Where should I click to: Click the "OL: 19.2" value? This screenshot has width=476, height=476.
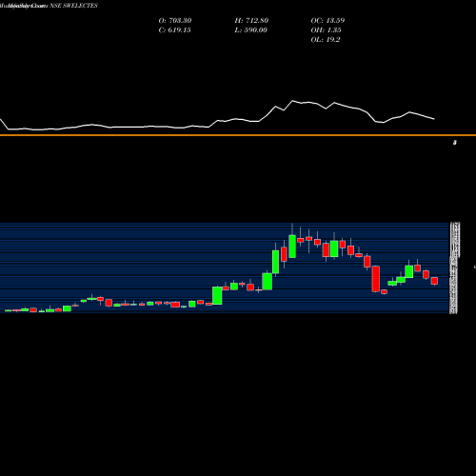tap(326, 40)
